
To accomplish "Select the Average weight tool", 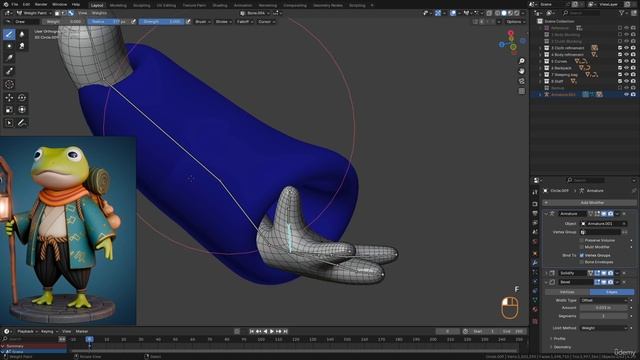I will coord(9,46).
